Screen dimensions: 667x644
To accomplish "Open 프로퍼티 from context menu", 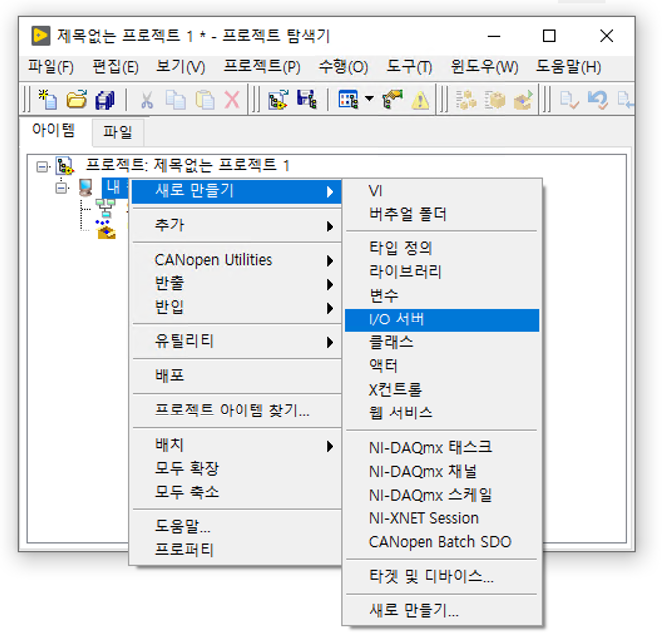I will [x=237, y=550].
